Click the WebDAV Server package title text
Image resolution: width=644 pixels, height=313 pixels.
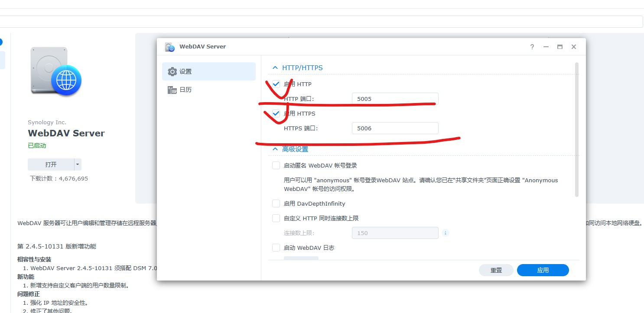coord(66,133)
